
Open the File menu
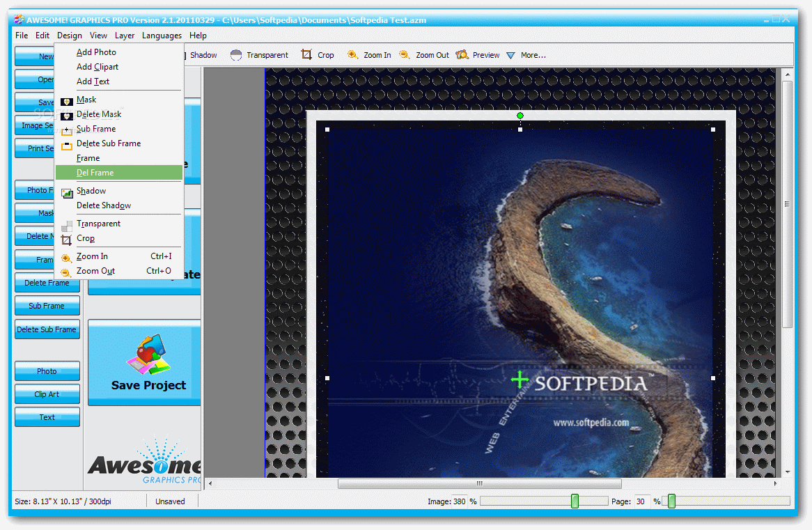[22, 36]
